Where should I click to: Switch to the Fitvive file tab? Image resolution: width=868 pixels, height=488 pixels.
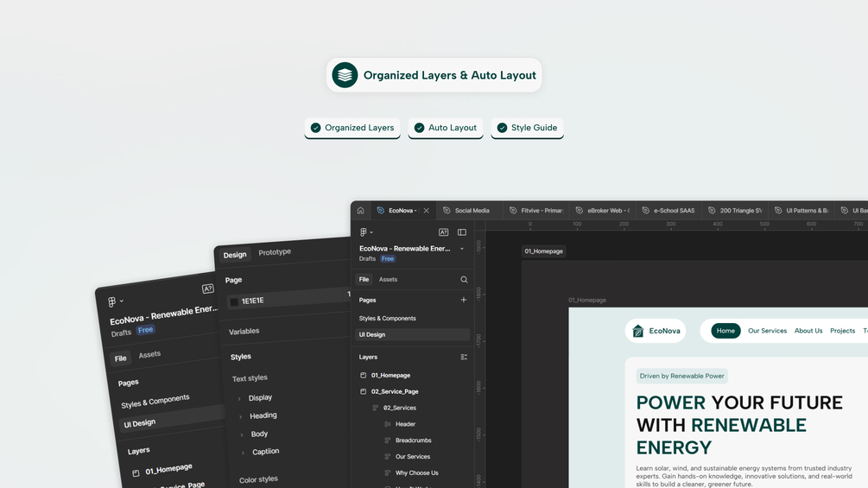535,210
